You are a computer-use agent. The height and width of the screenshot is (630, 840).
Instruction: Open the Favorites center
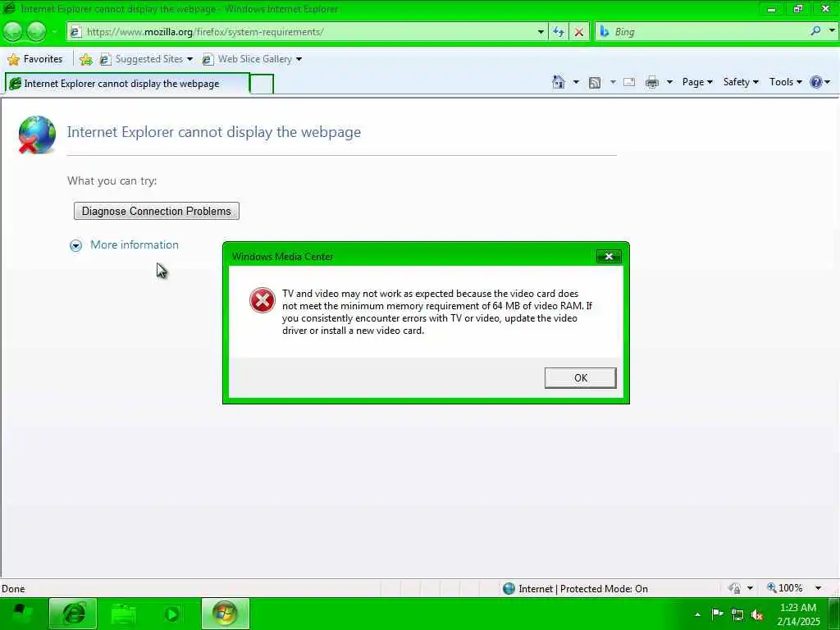pos(35,59)
